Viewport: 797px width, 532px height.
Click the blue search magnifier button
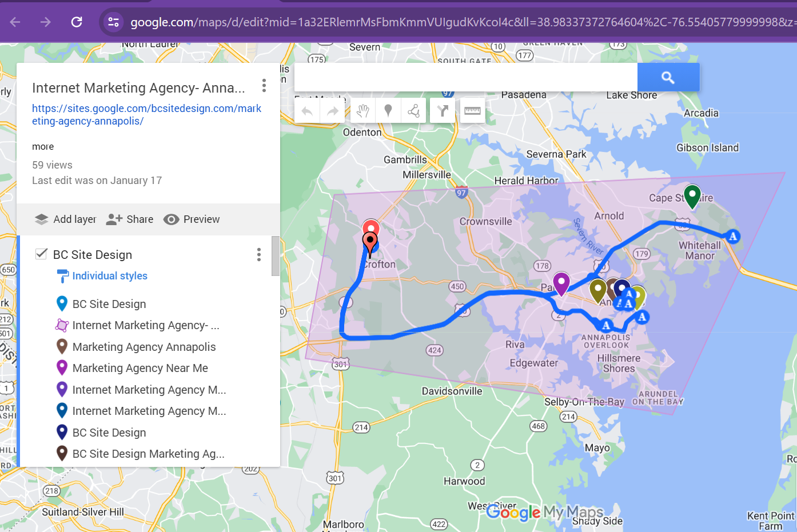pyautogui.click(x=668, y=77)
